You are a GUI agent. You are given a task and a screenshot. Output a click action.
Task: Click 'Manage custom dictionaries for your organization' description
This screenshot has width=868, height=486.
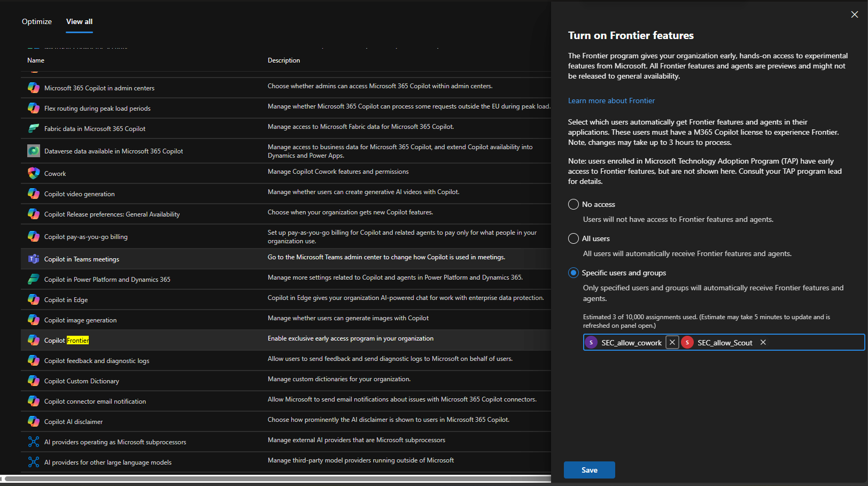[x=339, y=379]
